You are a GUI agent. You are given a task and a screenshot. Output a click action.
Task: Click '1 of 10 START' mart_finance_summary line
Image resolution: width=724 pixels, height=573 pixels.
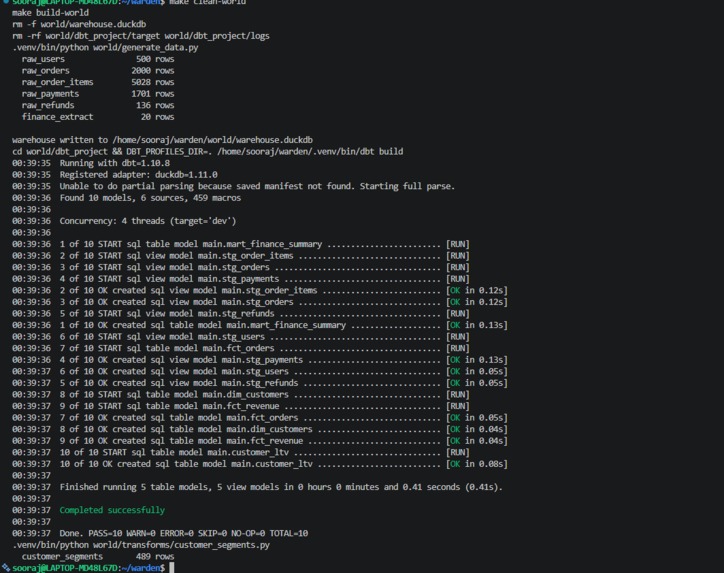[x=241, y=244]
